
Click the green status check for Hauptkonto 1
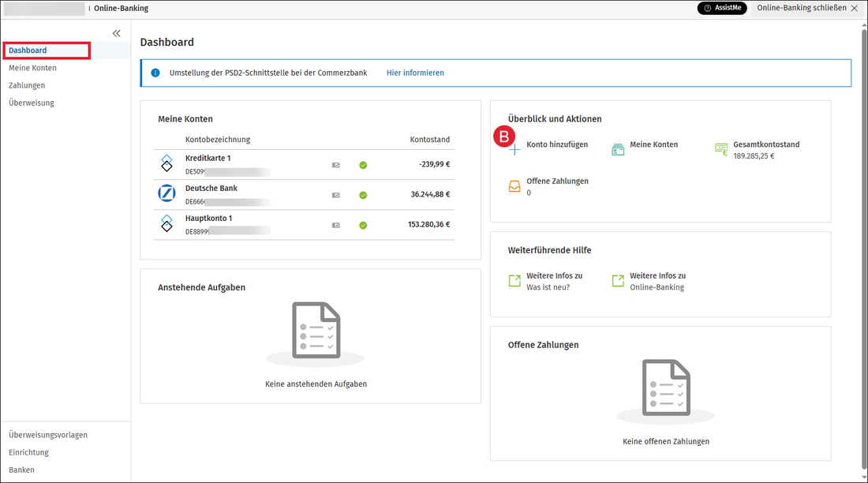(363, 226)
